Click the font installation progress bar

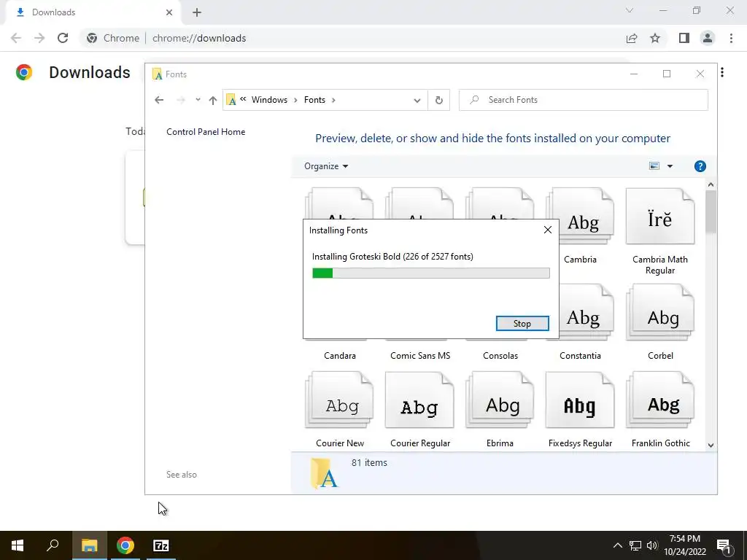coord(430,273)
